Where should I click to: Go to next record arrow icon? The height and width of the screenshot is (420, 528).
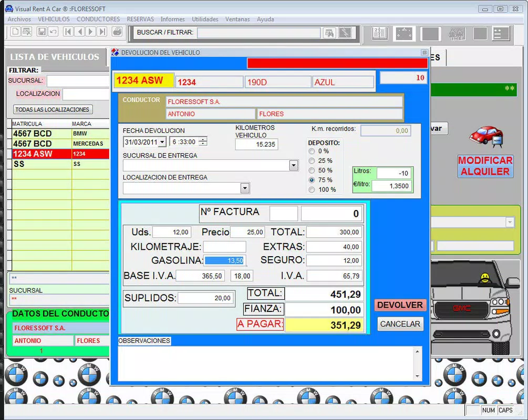pyautogui.click(x=90, y=32)
